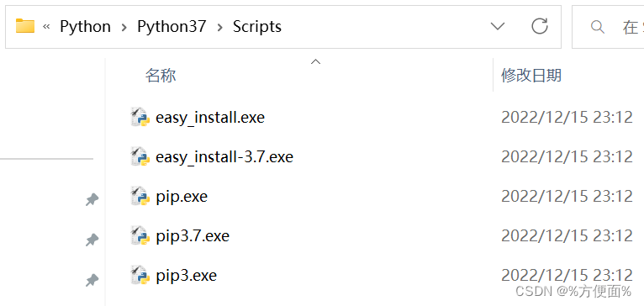Refresh the Scripts folder view
Image resolution: width=644 pixels, height=306 pixels.
[540, 26]
